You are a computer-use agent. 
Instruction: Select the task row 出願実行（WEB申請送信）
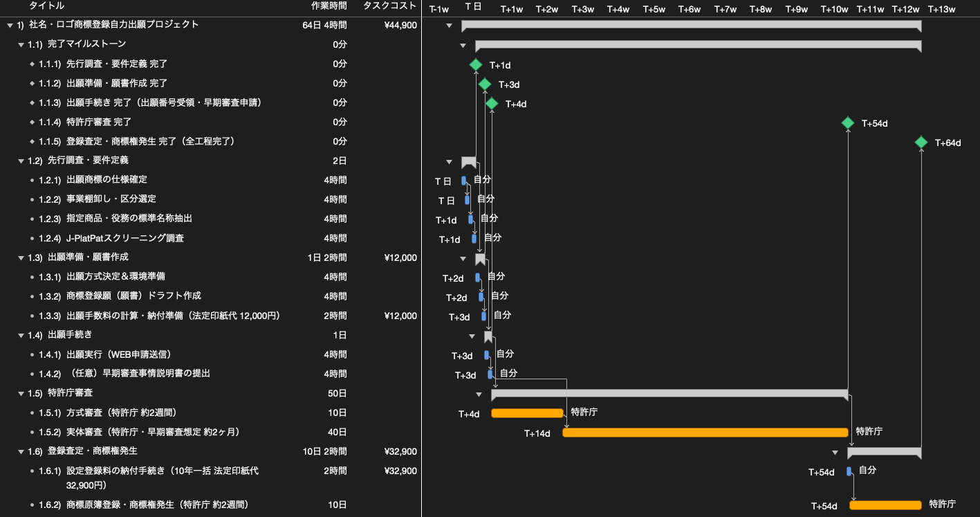pyautogui.click(x=210, y=355)
